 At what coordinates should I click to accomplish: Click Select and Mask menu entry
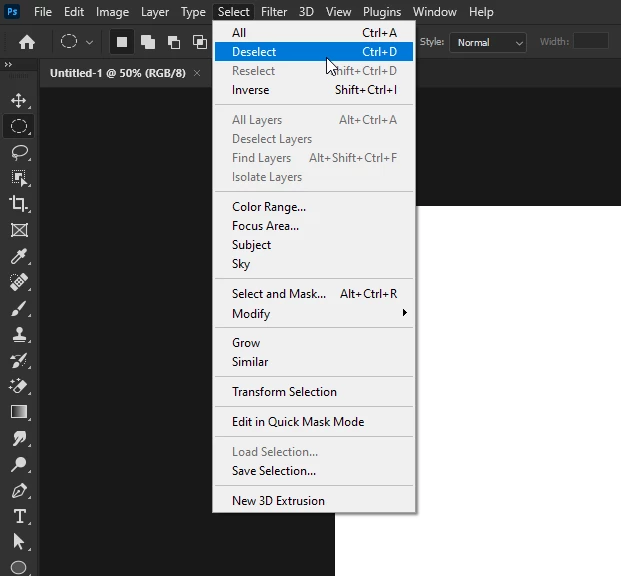coord(314,294)
